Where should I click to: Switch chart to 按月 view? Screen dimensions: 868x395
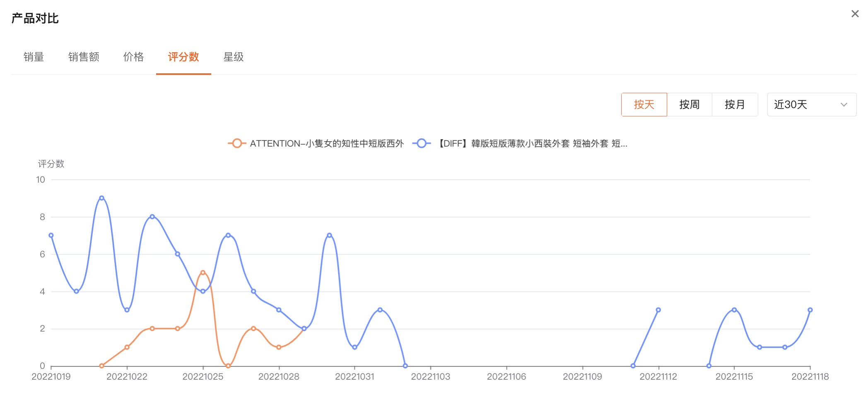(x=735, y=105)
